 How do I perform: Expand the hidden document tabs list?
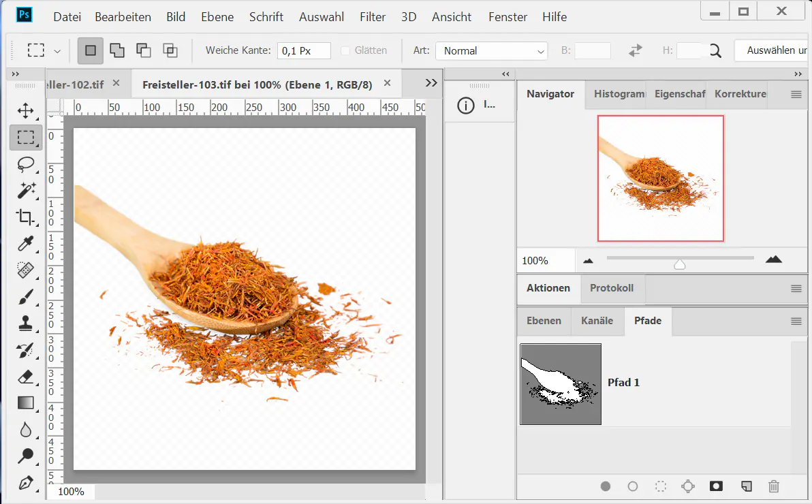(431, 83)
